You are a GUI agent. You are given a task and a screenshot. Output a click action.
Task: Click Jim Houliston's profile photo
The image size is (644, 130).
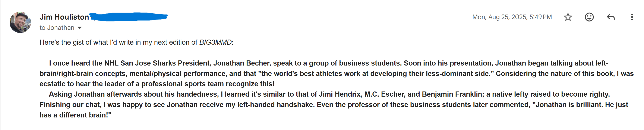point(20,22)
